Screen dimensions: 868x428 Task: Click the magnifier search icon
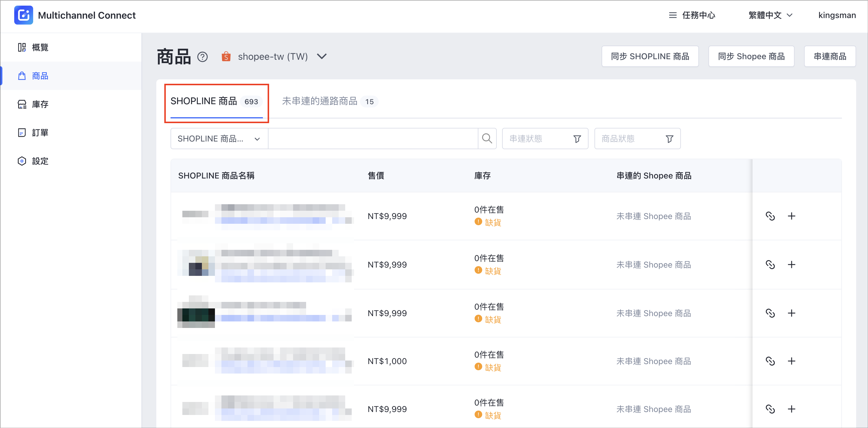(x=487, y=139)
